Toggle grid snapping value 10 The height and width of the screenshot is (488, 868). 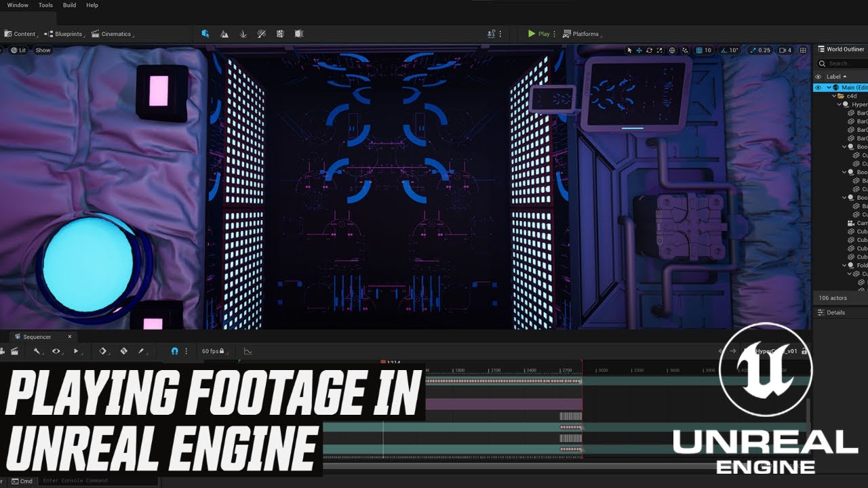703,50
